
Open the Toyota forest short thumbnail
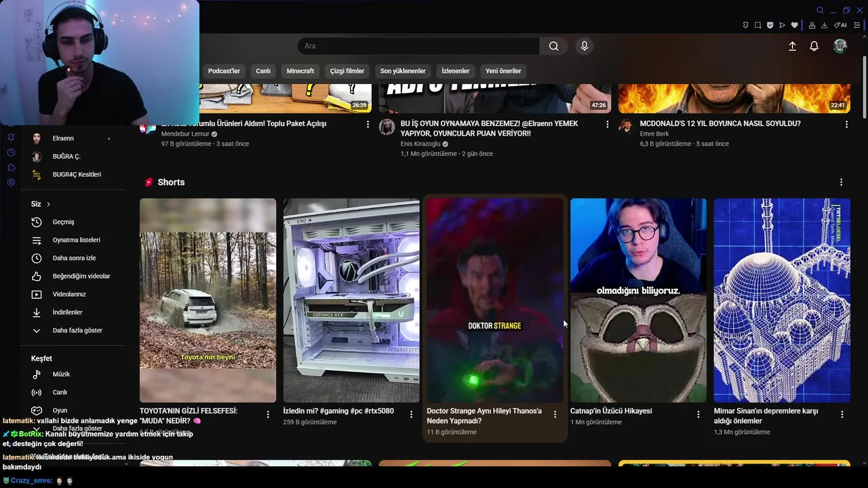(x=208, y=300)
